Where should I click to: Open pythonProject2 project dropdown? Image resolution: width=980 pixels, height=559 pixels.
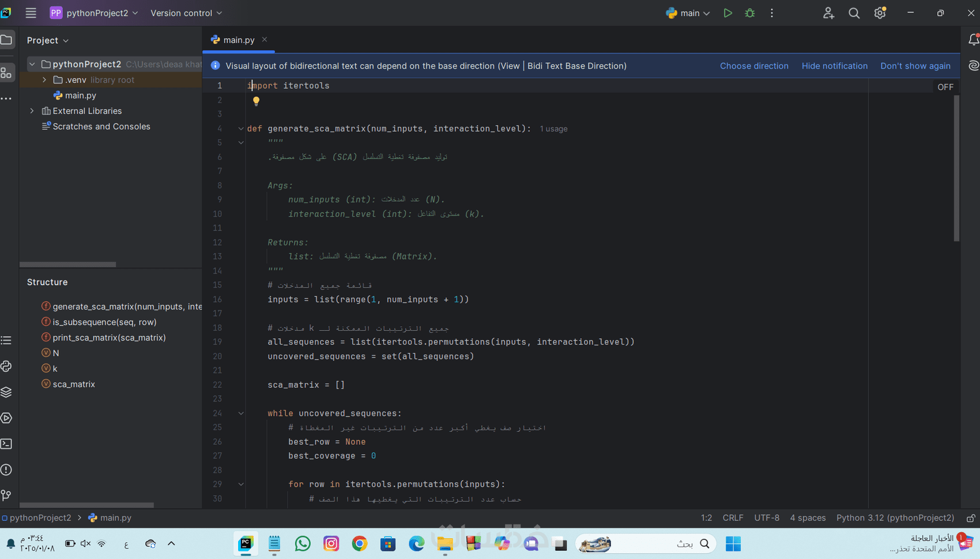click(x=95, y=13)
